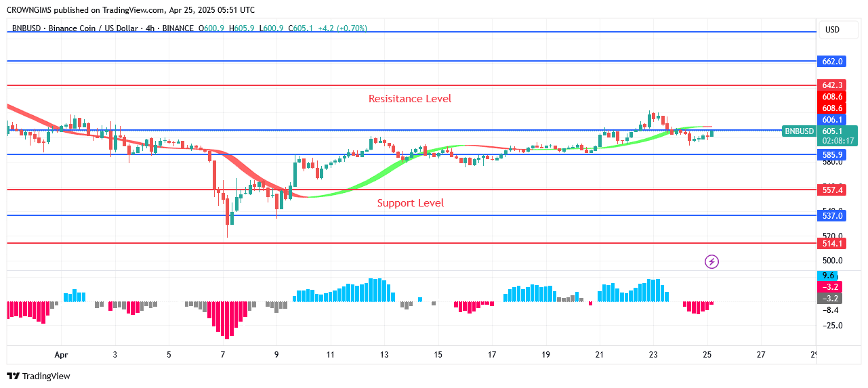
Task: Select the 537.0 blue price label
Action: click(832, 216)
